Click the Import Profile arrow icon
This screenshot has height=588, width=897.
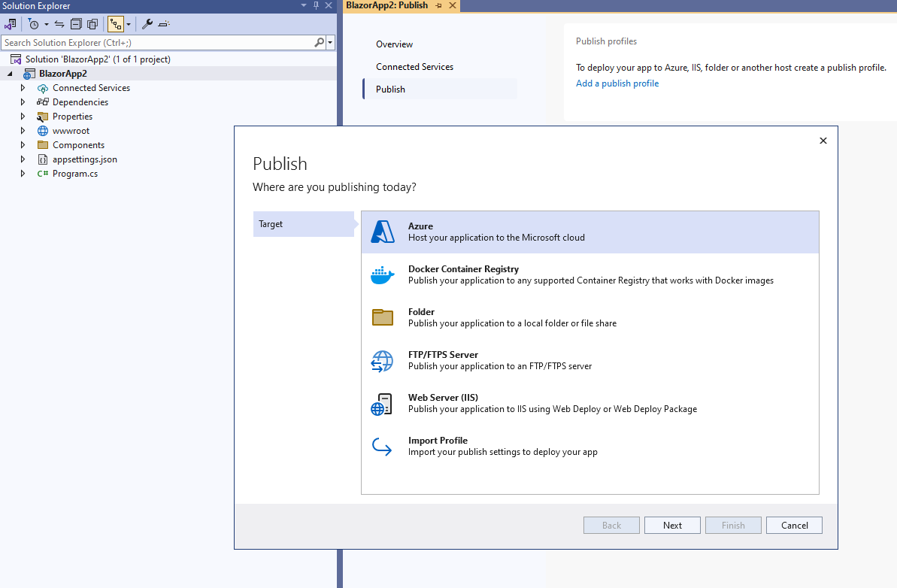coord(381,447)
